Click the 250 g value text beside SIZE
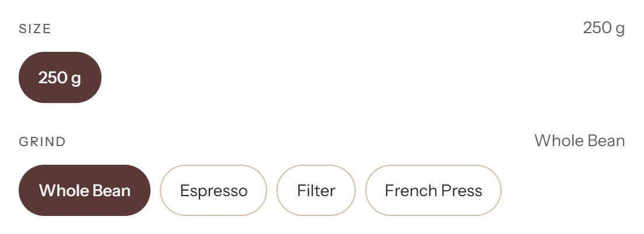Screen dimensions: 644x234 point(604,29)
